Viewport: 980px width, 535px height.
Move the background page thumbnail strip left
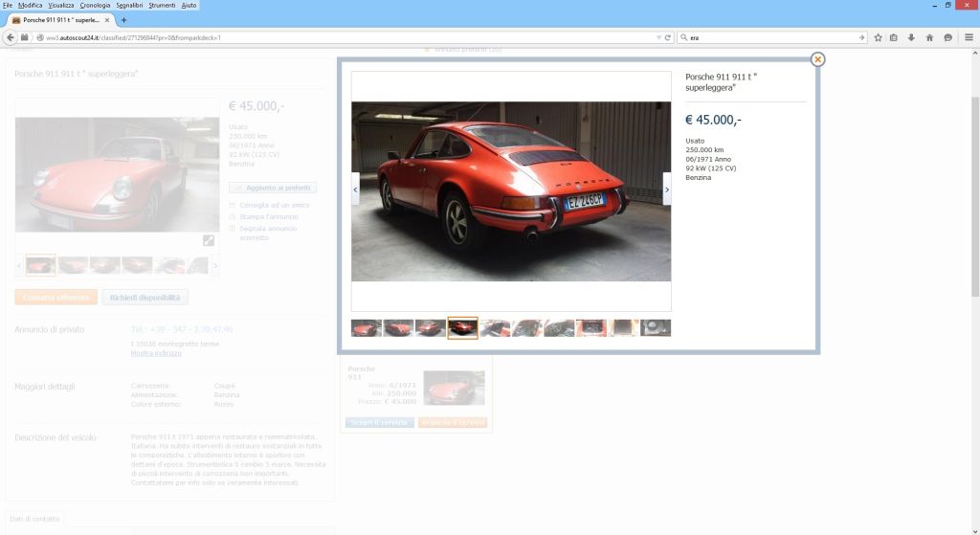pyautogui.click(x=19, y=266)
